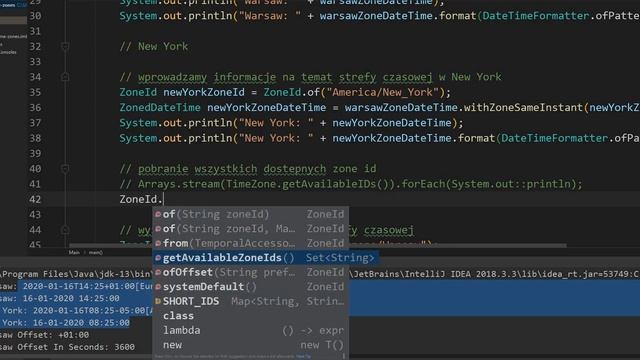Collapse the comment fold marker at line 32
This screenshot has height=360, width=640.
[65, 47]
